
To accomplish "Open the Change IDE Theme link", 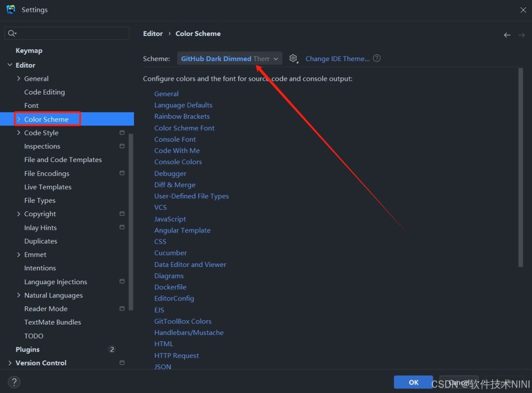I will (x=338, y=58).
